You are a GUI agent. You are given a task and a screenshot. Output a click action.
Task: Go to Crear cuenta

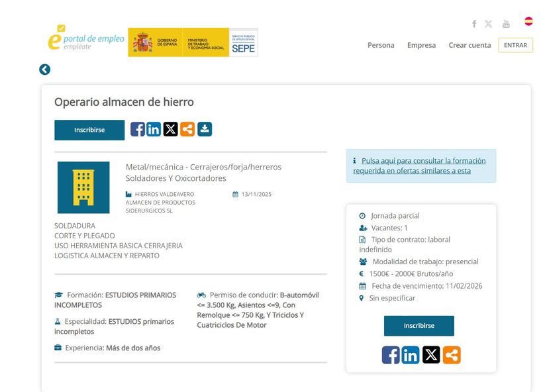point(469,45)
